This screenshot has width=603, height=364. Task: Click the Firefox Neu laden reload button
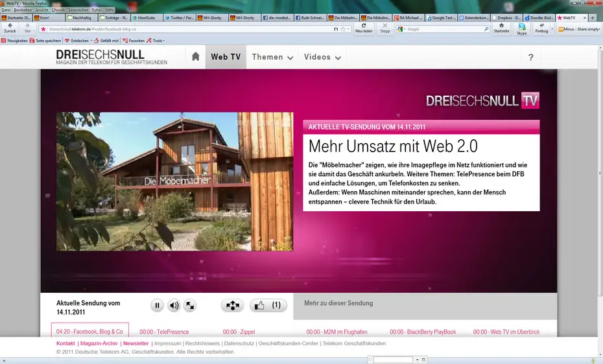364,28
